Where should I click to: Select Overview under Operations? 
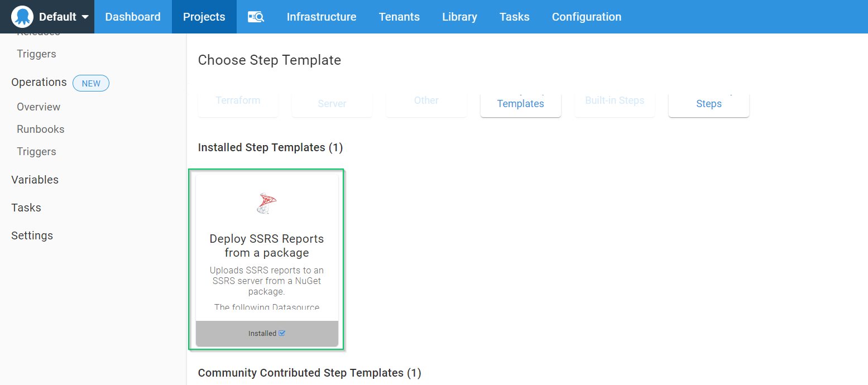pos(39,107)
